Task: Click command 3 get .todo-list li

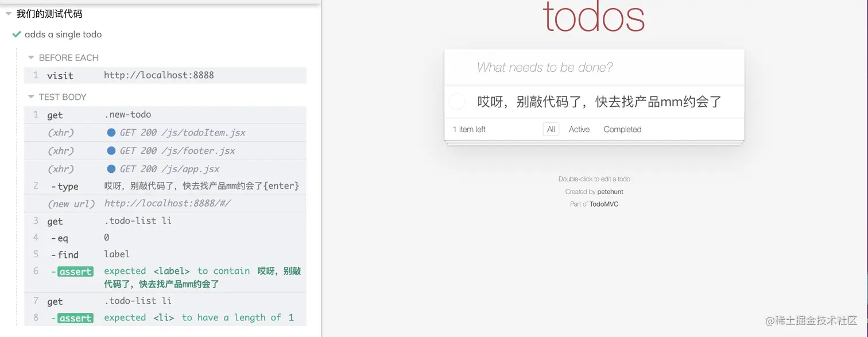Action: point(165,221)
